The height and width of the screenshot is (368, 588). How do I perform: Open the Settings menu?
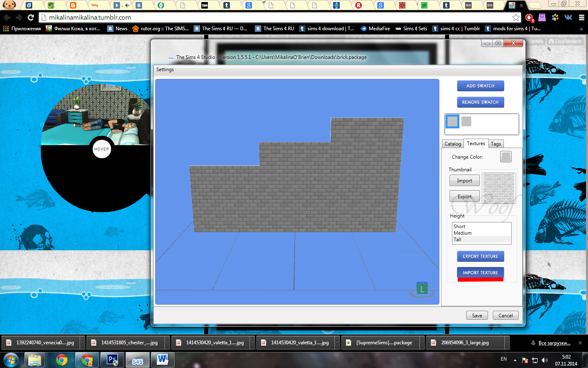pos(165,70)
